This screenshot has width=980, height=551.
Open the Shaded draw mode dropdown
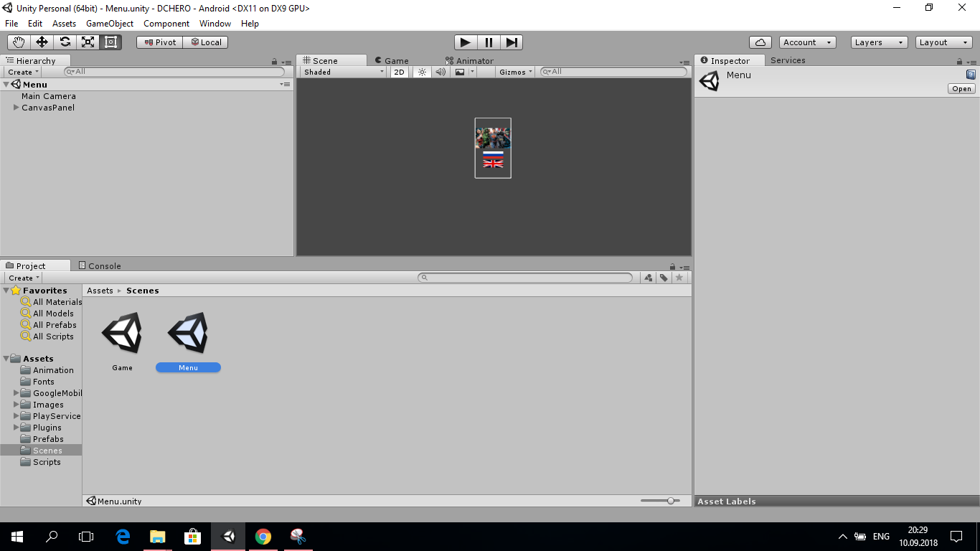coord(344,72)
